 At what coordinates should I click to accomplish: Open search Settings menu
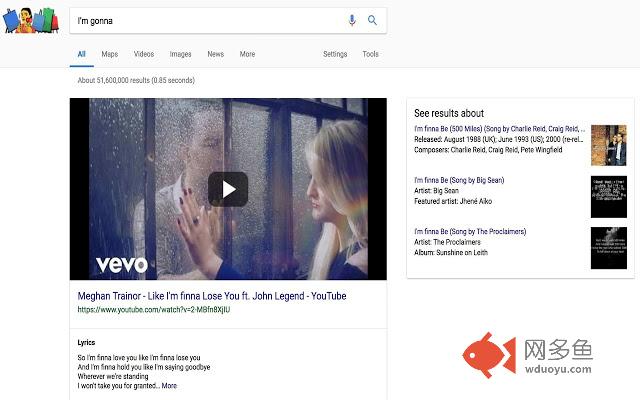[335, 54]
